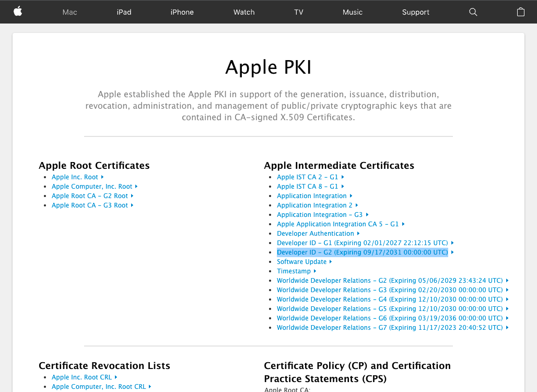Open the shopping bag icon
537x392 pixels.
coord(521,12)
